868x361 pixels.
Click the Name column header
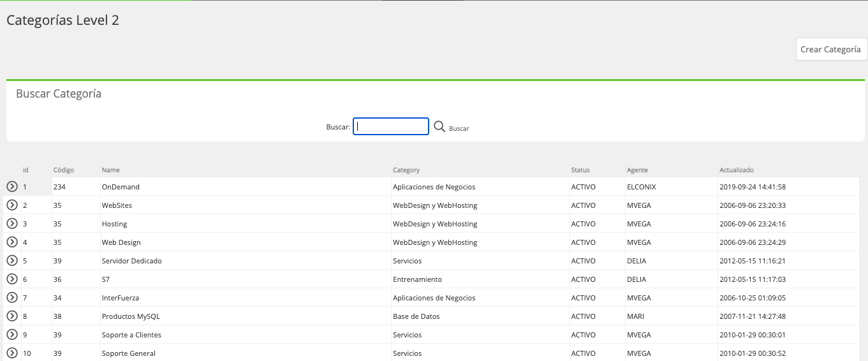(111, 170)
